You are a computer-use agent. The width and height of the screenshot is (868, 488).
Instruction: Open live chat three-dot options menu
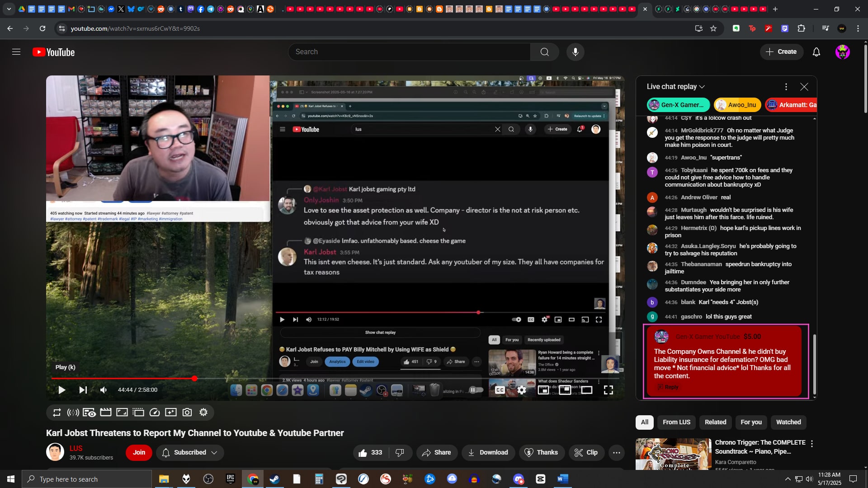[x=786, y=87]
